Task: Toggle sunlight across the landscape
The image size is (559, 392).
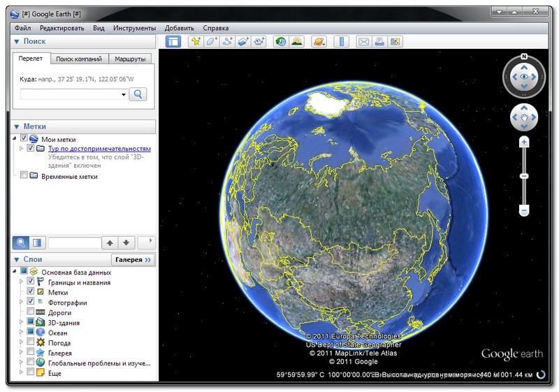Action: click(x=296, y=42)
